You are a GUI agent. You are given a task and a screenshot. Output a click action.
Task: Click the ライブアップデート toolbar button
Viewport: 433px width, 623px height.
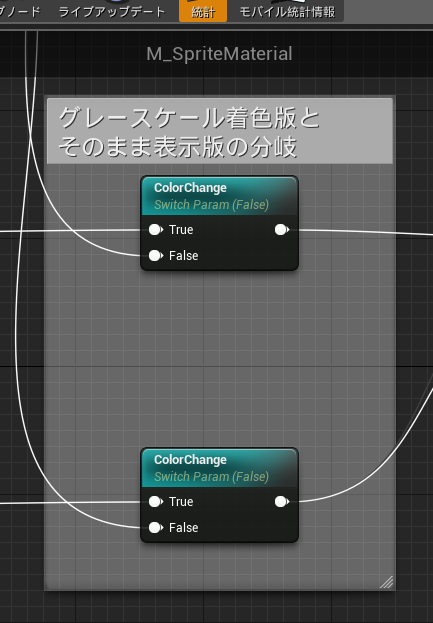click(x=112, y=11)
